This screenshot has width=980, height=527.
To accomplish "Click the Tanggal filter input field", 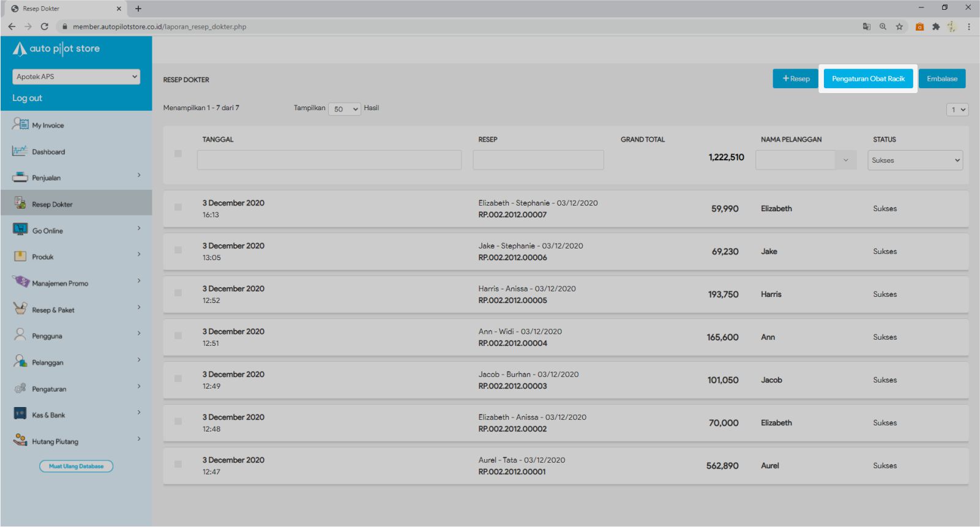I will [x=329, y=160].
